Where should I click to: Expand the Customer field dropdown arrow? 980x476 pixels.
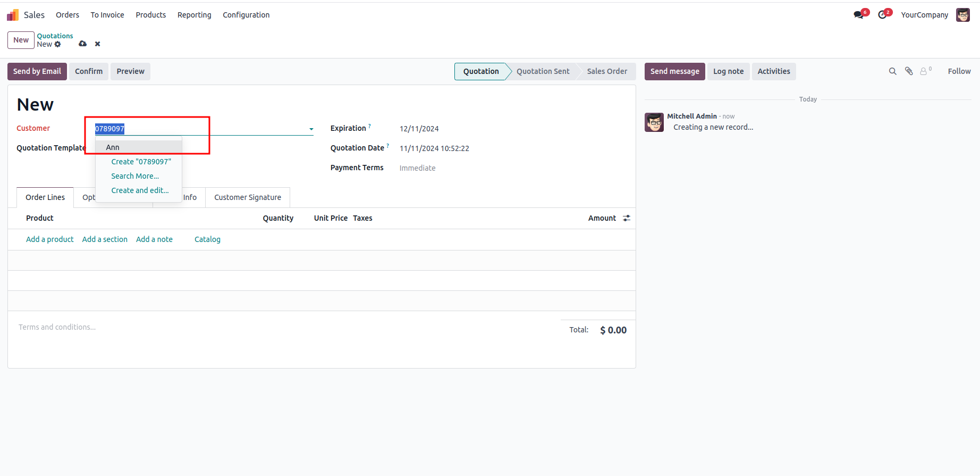(311, 129)
